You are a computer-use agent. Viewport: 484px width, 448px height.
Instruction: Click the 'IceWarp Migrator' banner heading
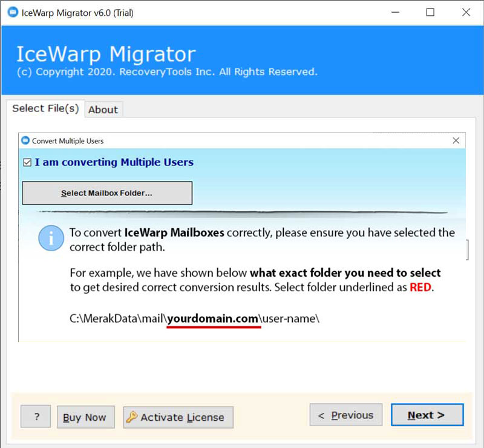pos(106,54)
